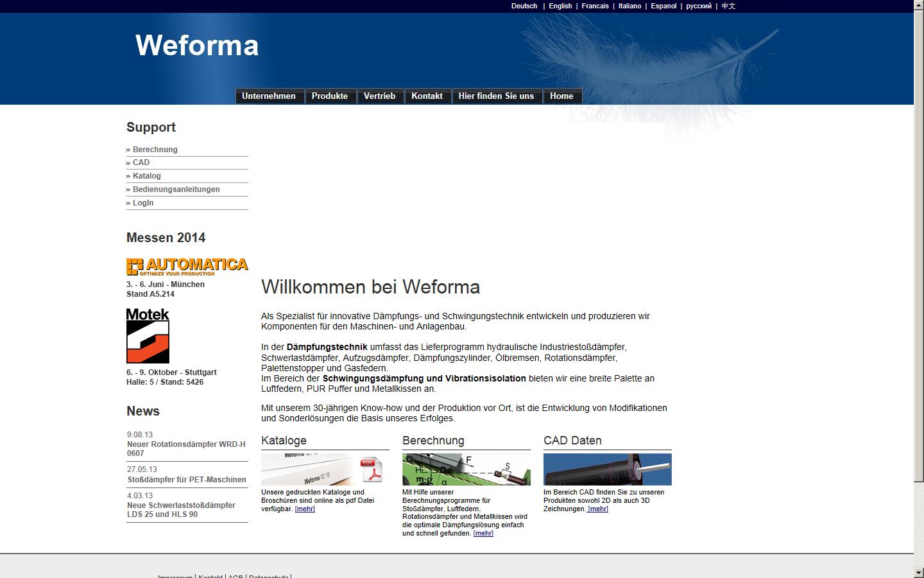Click the Support sidebar heading
The width and height of the screenshot is (924, 578).
(151, 127)
